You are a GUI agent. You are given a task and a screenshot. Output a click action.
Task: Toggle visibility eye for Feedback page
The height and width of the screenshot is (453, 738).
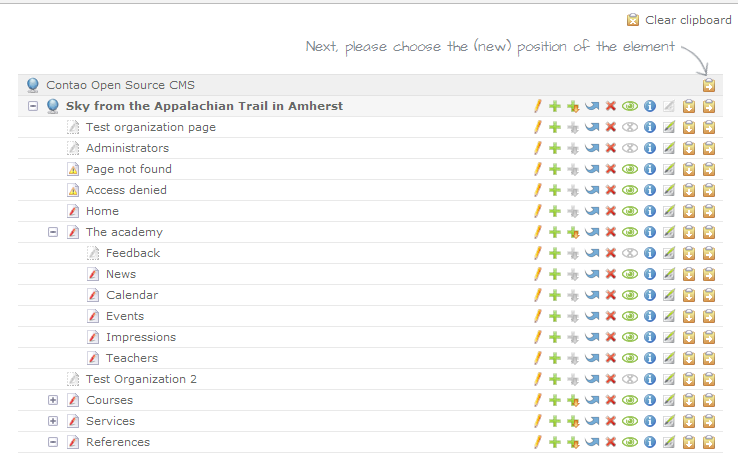(x=629, y=253)
